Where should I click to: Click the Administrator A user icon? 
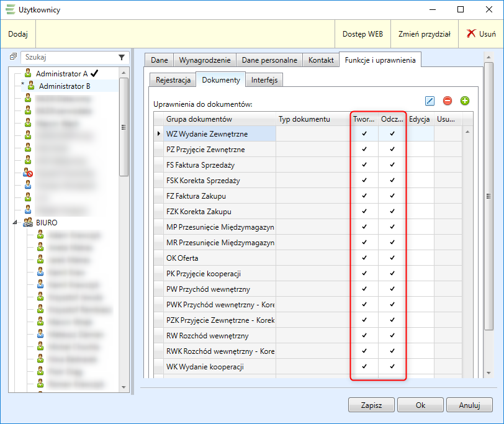click(28, 73)
